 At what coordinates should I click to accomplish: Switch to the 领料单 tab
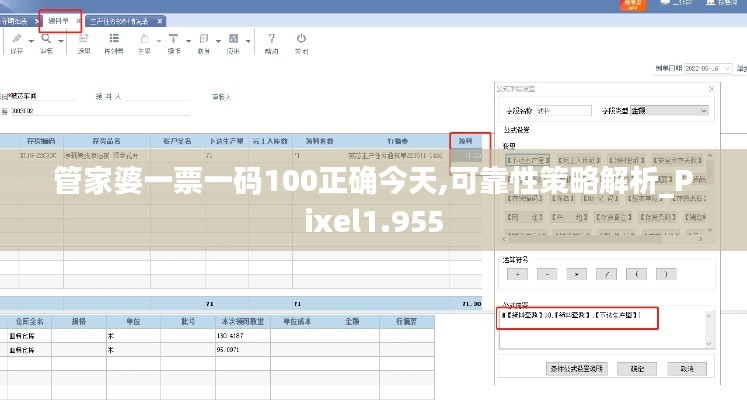pyautogui.click(x=61, y=20)
